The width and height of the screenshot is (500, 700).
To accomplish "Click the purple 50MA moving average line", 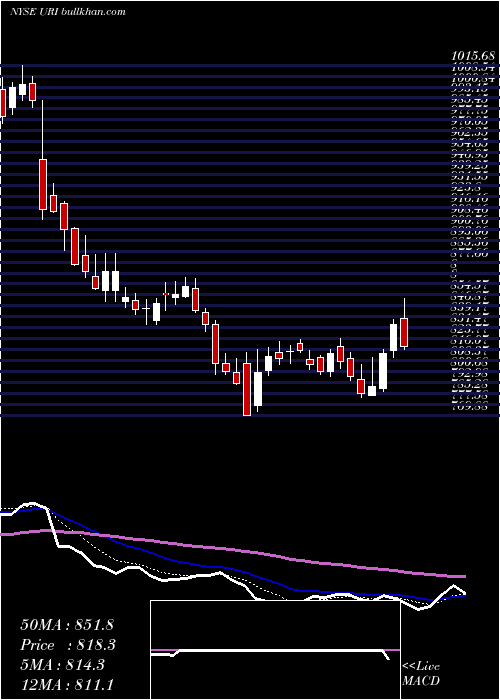I will coord(232,550).
